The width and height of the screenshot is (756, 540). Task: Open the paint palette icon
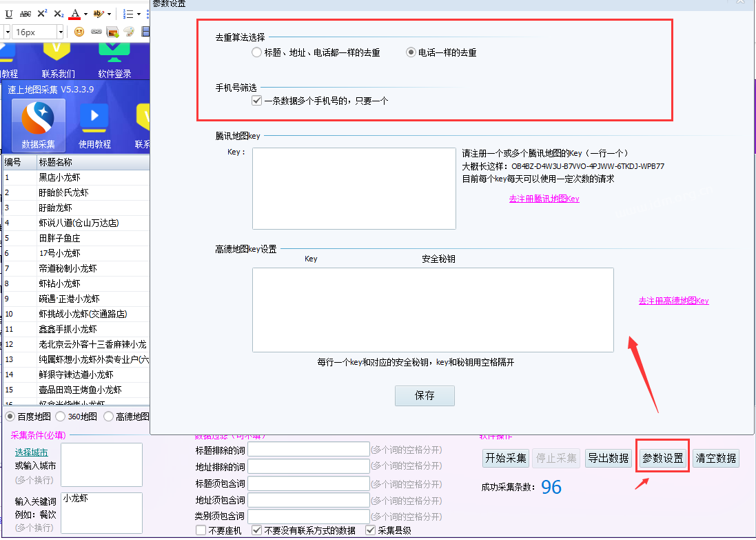129,32
